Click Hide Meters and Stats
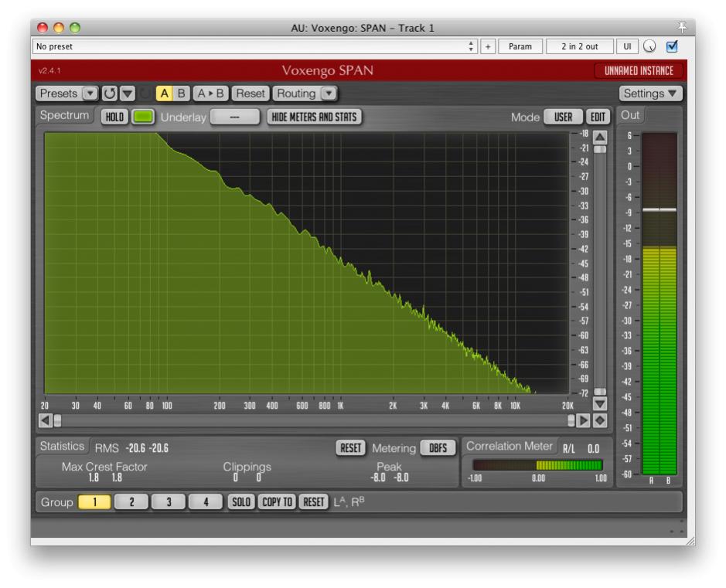This screenshot has width=726, height=588. [314, 117]
